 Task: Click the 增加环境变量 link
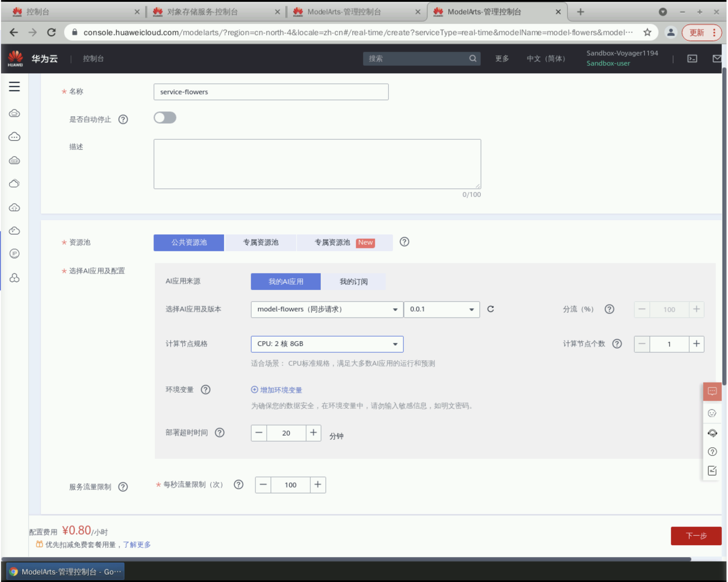coord(280,390)
